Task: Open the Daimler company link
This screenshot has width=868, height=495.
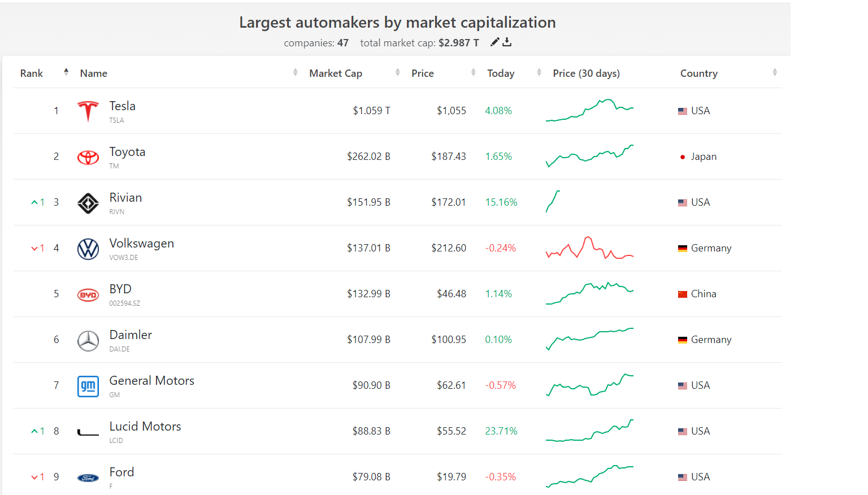Action: (131, 335)
